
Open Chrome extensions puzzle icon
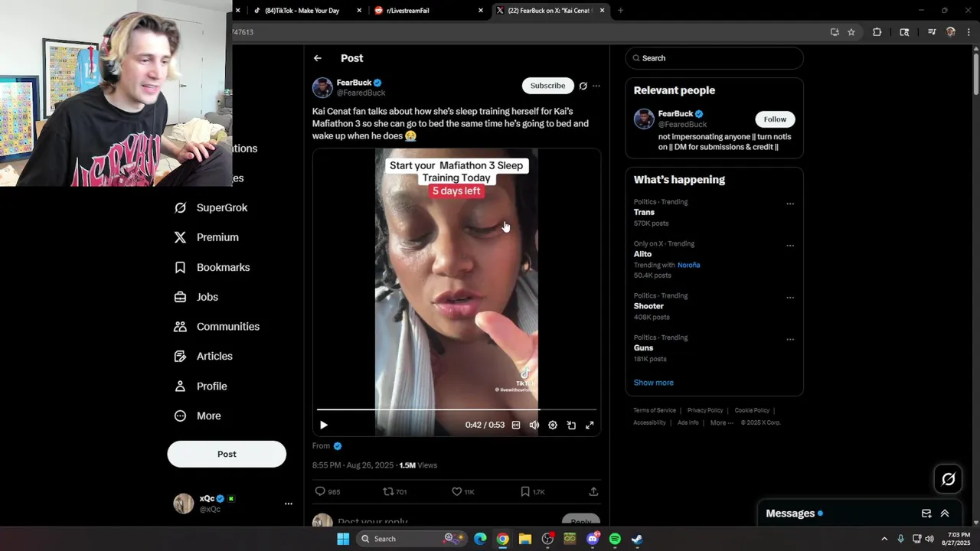click(877, 32)
